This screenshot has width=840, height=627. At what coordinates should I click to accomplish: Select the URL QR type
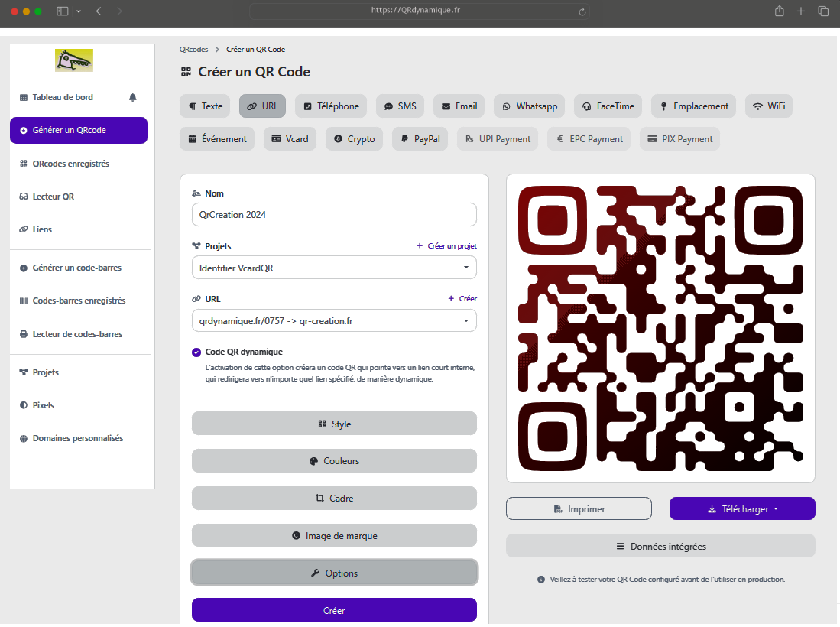tap(262, 106)
